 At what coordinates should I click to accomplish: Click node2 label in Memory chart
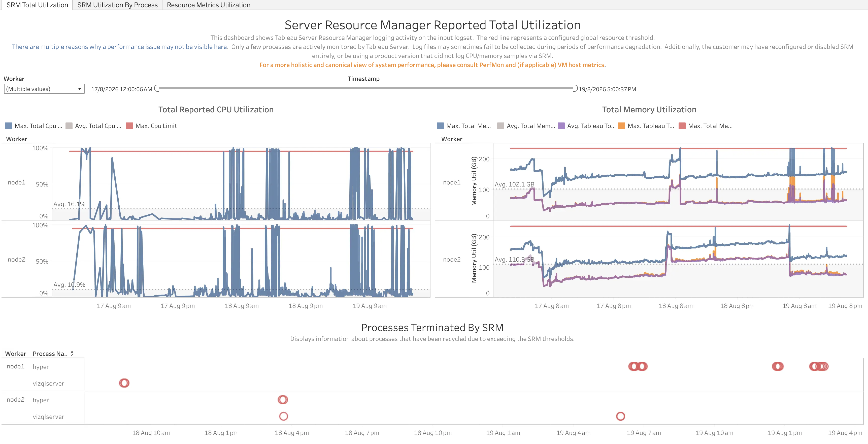point(452,260)
